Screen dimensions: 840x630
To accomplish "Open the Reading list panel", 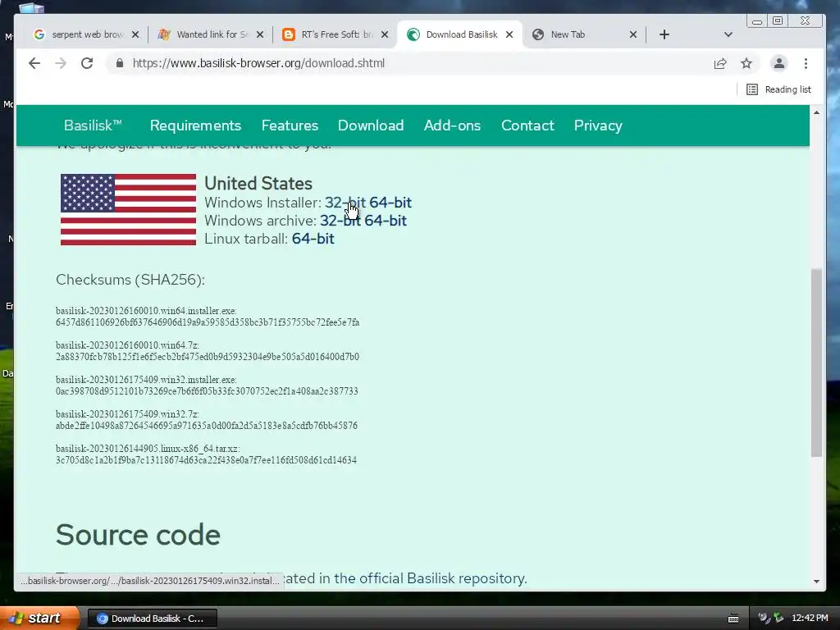I will click(778, 89).
